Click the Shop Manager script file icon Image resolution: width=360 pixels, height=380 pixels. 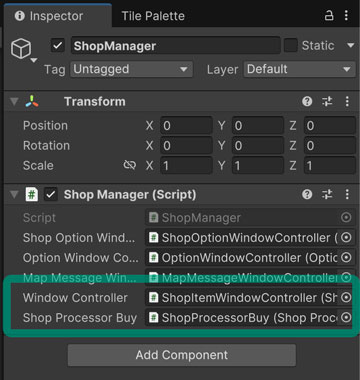tap(32, 194)
